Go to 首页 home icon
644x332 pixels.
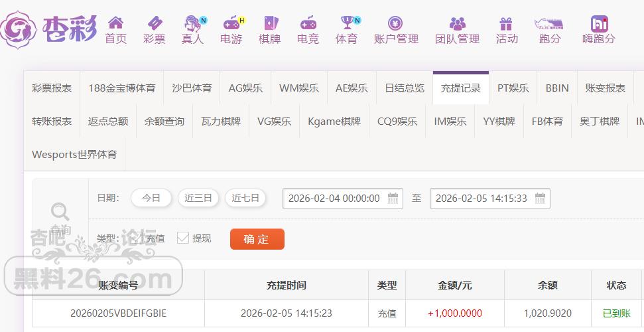click(116, 23)
